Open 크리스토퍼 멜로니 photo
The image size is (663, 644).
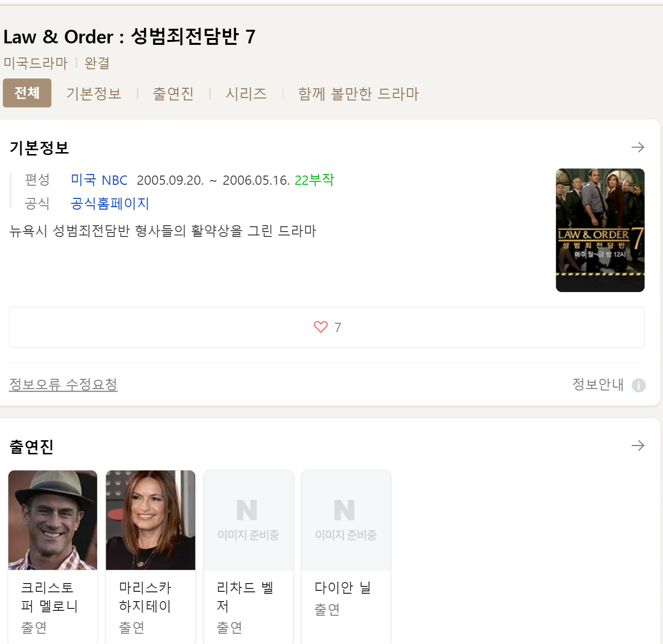pyautogui.click(x=53, y=520)
